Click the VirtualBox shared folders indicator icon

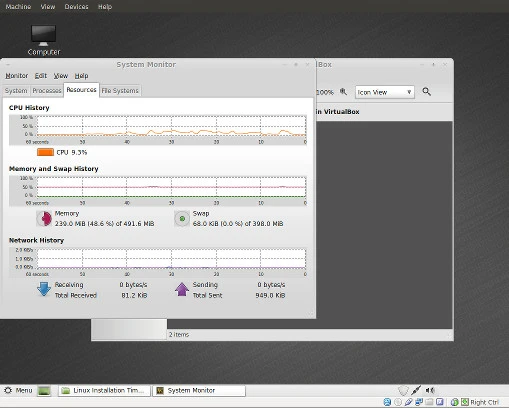(429, 402)
